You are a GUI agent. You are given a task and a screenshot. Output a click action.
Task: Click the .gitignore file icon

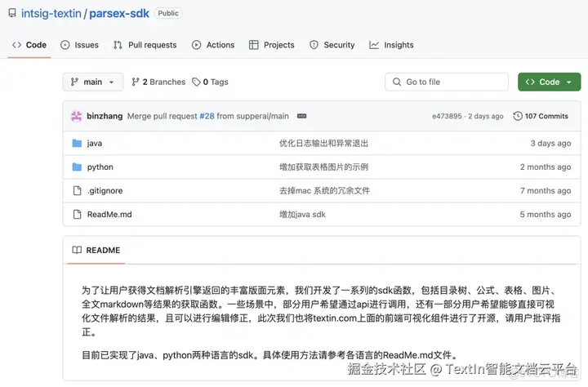(78, 190)
